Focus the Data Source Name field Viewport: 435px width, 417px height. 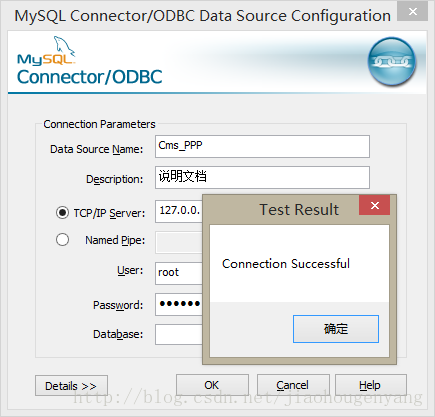coord(262,146)
